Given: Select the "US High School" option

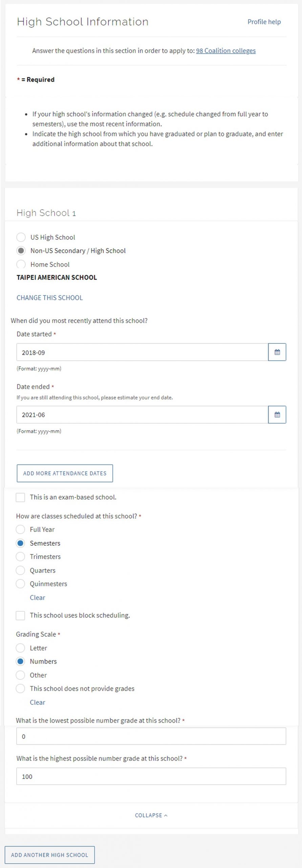Looking at the screenshot, I should [20, 237].
